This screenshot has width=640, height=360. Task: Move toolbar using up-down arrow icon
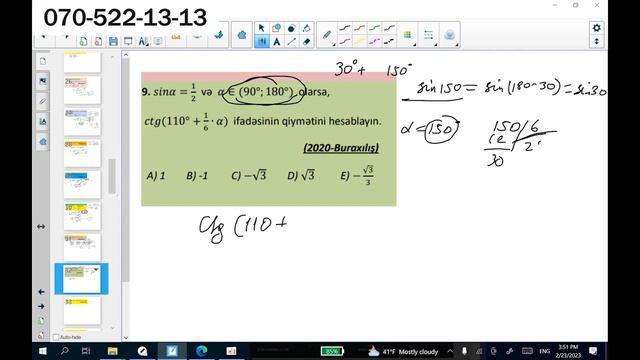point(596,41)
